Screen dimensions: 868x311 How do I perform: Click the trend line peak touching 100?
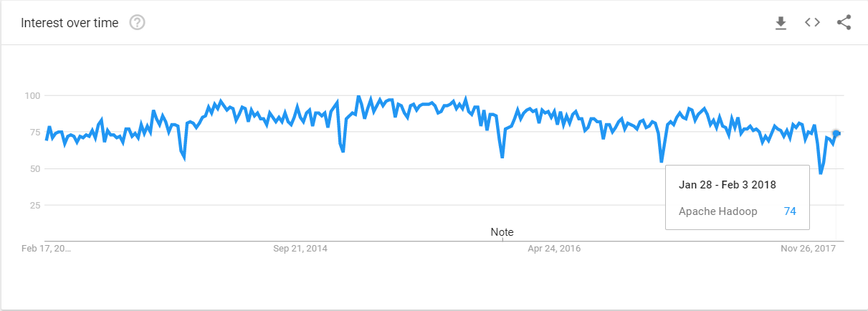click(x=358, y=96)
